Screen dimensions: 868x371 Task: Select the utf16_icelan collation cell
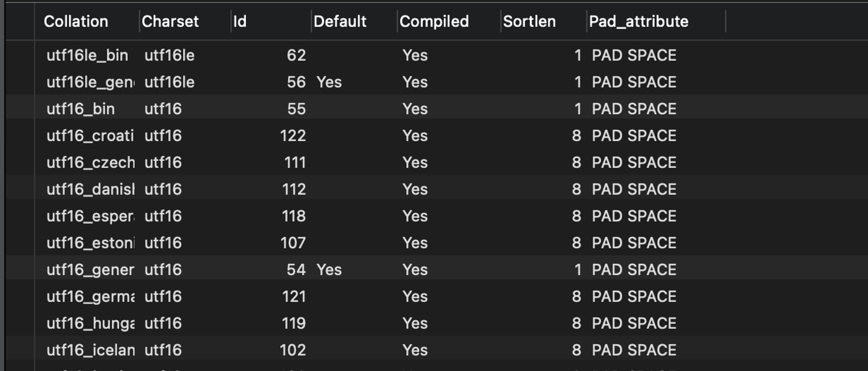[x=90, y=350]
